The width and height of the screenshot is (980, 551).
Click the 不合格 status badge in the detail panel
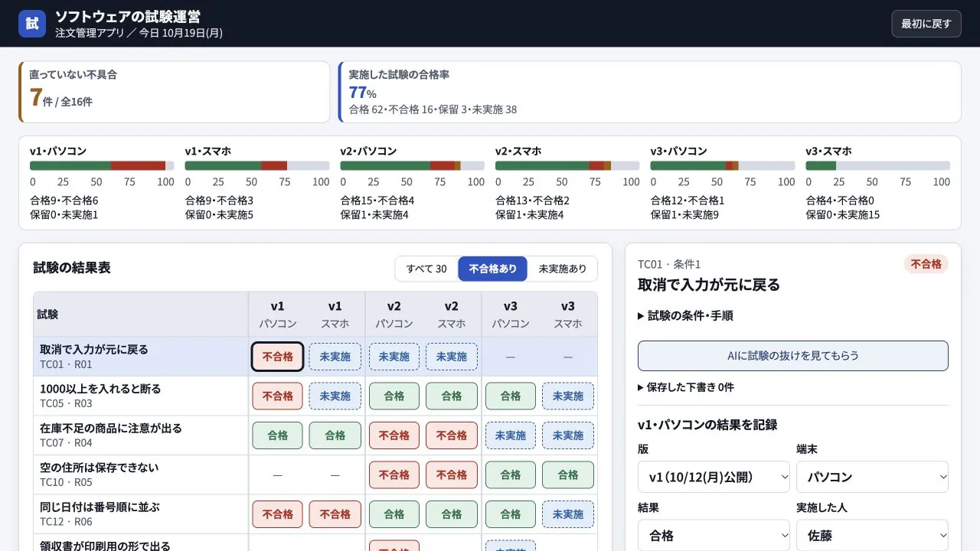pyautogui.click(x=926, y=264)
